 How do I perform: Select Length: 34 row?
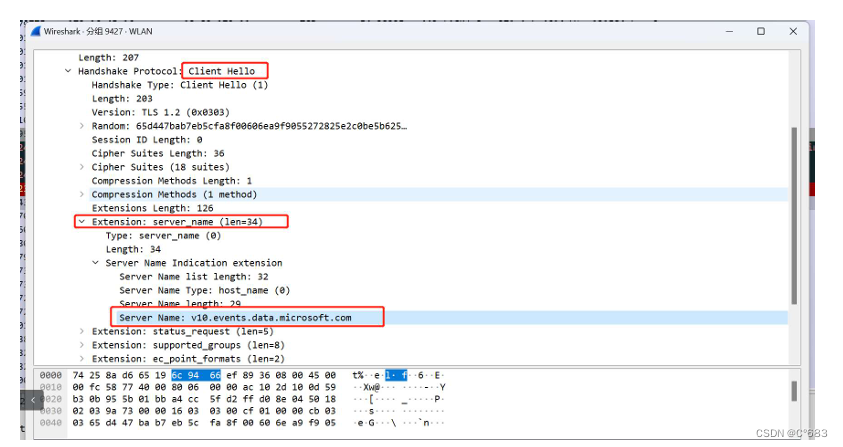[x=133, y=249]
